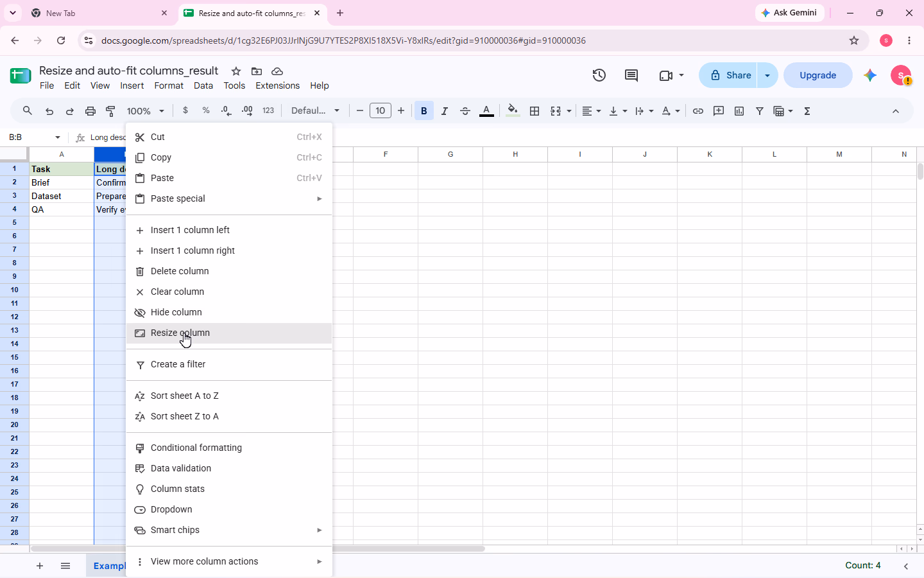
Task: Choose Resize column from context menu
Action: (x=229, y=333)
